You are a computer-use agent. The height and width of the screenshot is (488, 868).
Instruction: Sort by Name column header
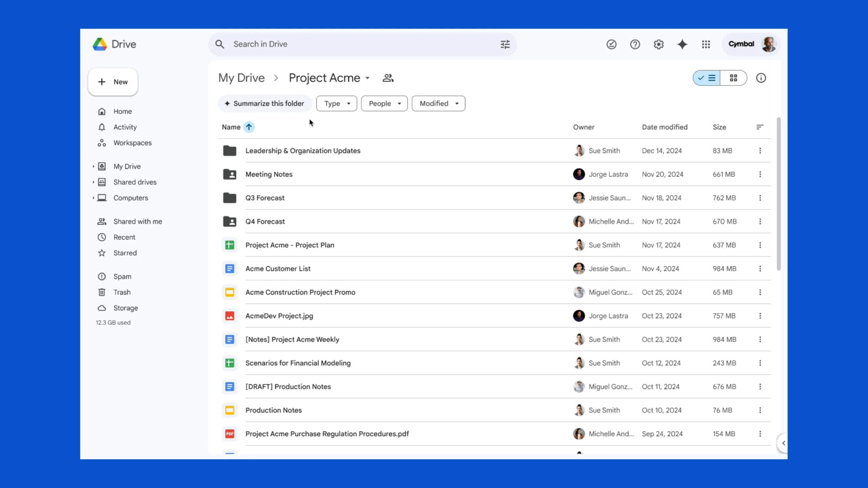point(231,127)
